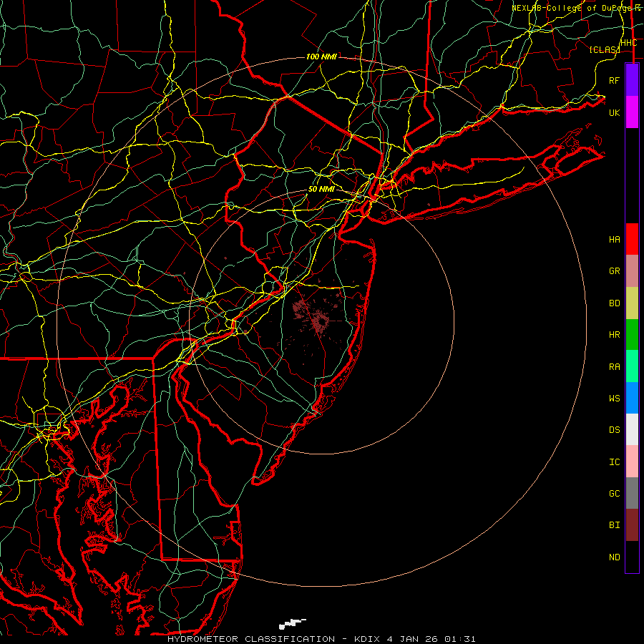Screen dimensions: 644x644
Task: Click the BI legend label
Action: tap(615, 525)
